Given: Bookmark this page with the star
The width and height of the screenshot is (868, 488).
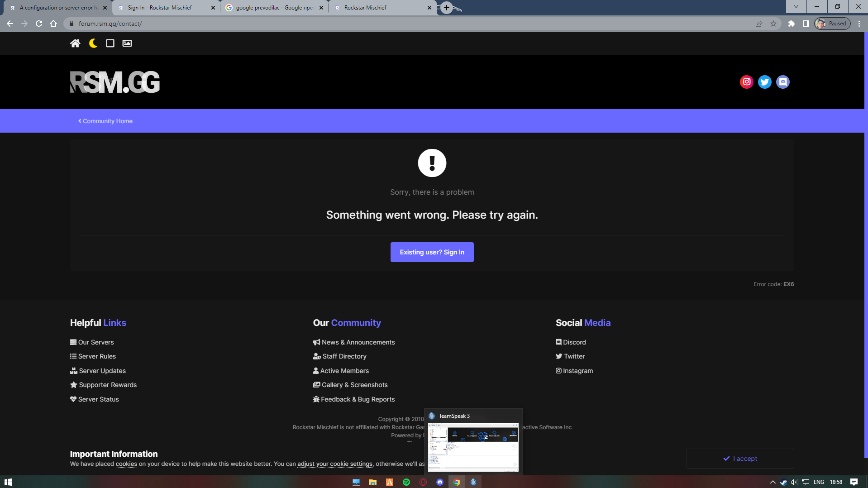Looking at the screenshot, I should pos(773,24).
